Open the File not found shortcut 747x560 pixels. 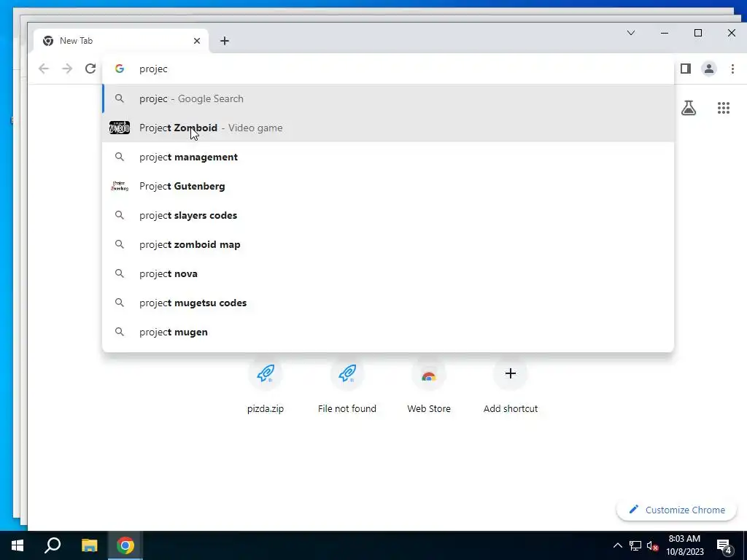click(347, 386)
